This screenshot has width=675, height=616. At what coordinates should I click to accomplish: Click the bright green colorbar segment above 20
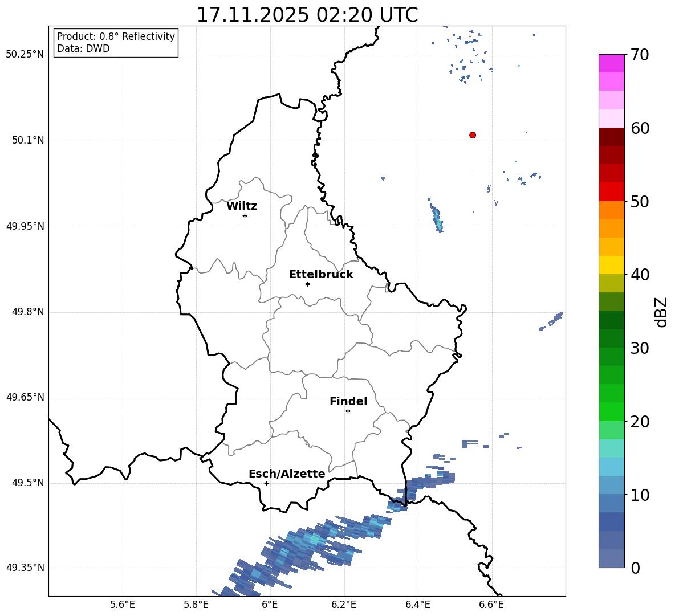point(611,411)
